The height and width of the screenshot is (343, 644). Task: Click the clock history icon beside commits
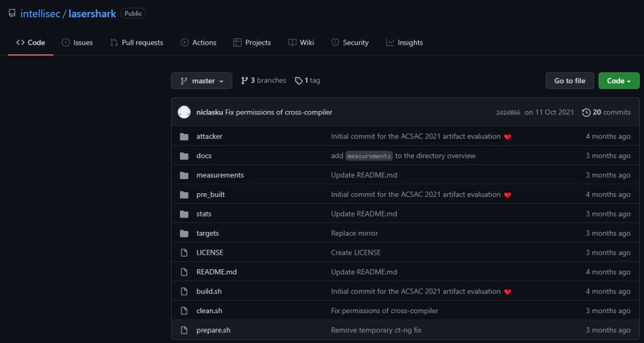pos(586,112)
